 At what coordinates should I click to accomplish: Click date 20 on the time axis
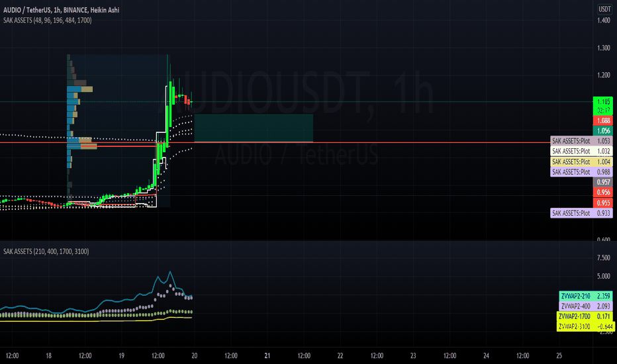click(x=195, y=356)
